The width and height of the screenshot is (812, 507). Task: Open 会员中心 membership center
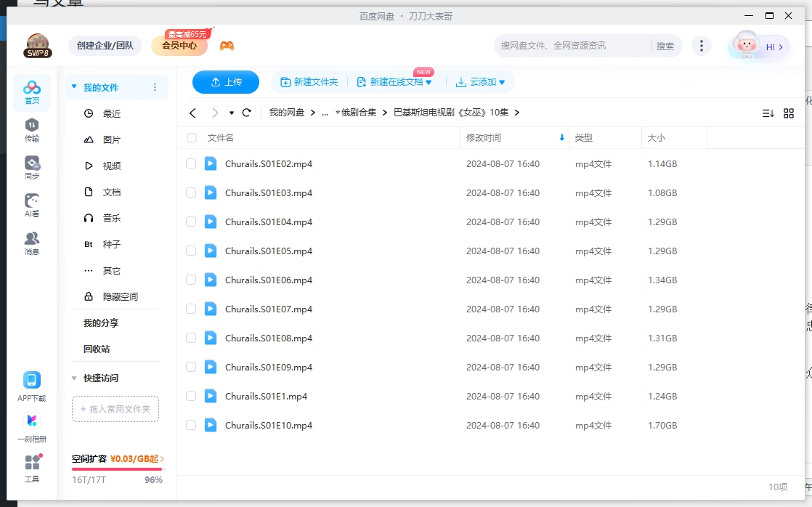180,45
